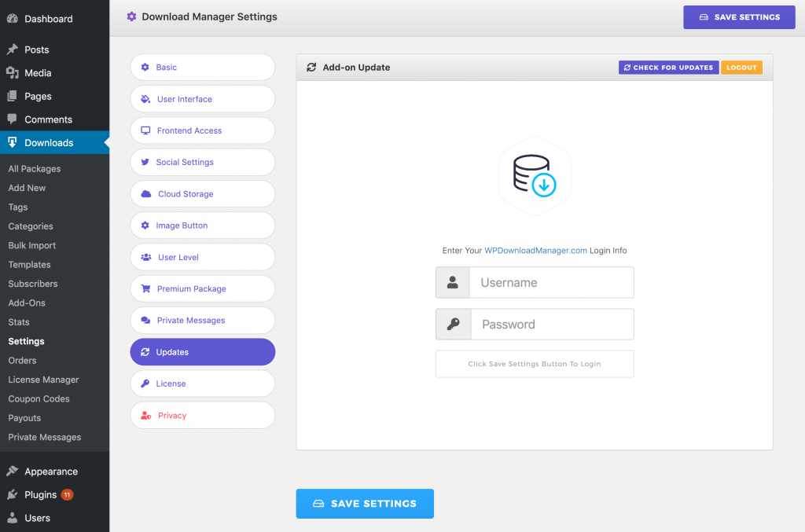The height and width of the screenshot is (532, 805).
Task: Open Add-Ons submenu item
Action: click(x=27, y=303)
